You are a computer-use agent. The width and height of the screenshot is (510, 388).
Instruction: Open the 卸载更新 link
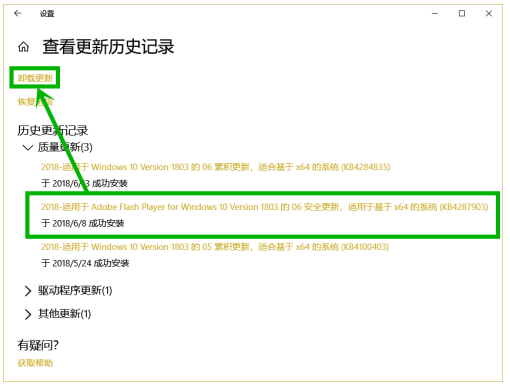coord(35,78)
